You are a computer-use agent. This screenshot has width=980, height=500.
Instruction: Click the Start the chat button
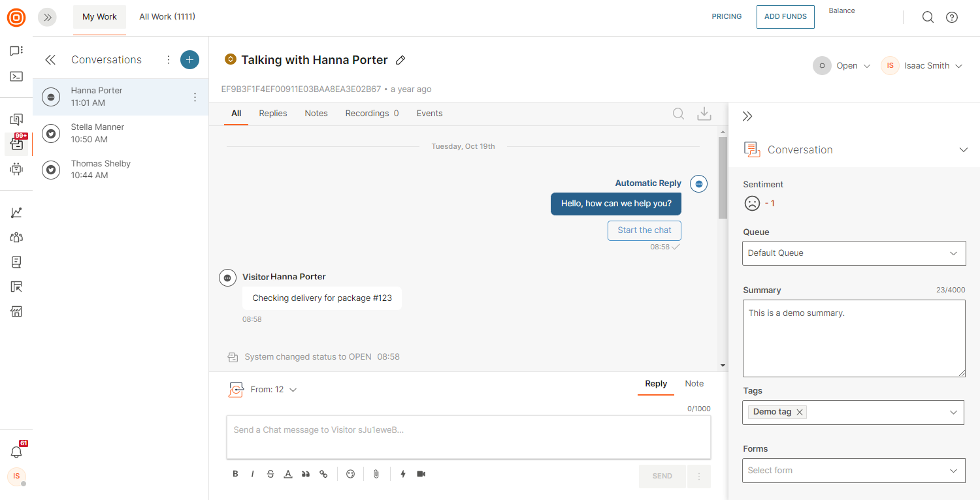pos(644,230)
